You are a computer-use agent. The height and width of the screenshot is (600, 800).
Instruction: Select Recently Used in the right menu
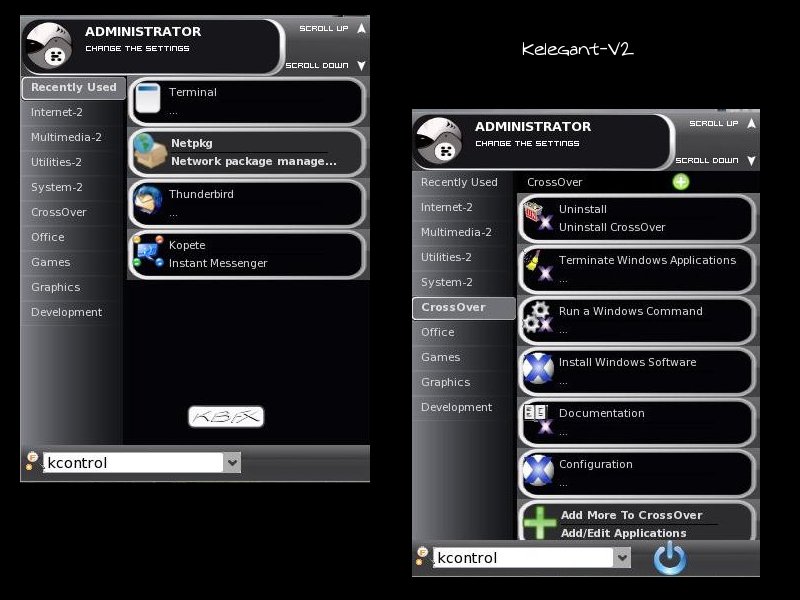(463, 183)
